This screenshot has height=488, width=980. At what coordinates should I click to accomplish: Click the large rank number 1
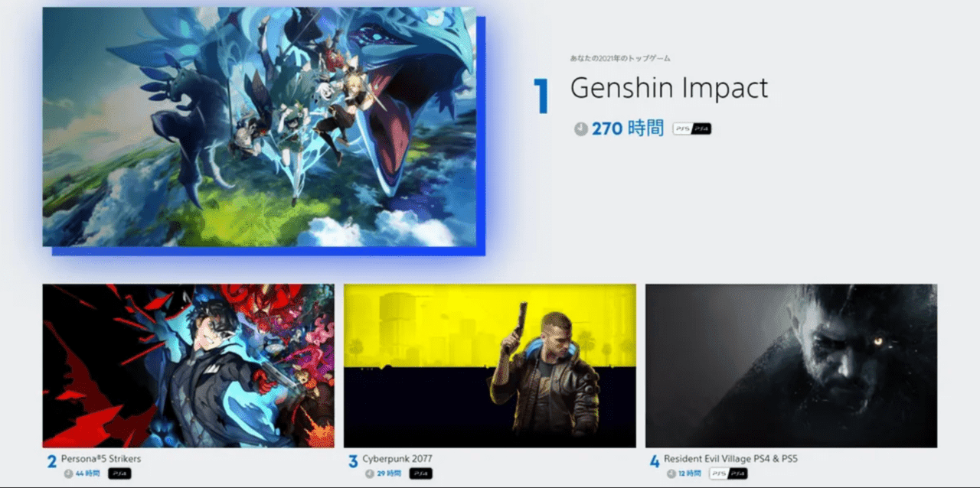pyautogui.click(x=541, y=96)
